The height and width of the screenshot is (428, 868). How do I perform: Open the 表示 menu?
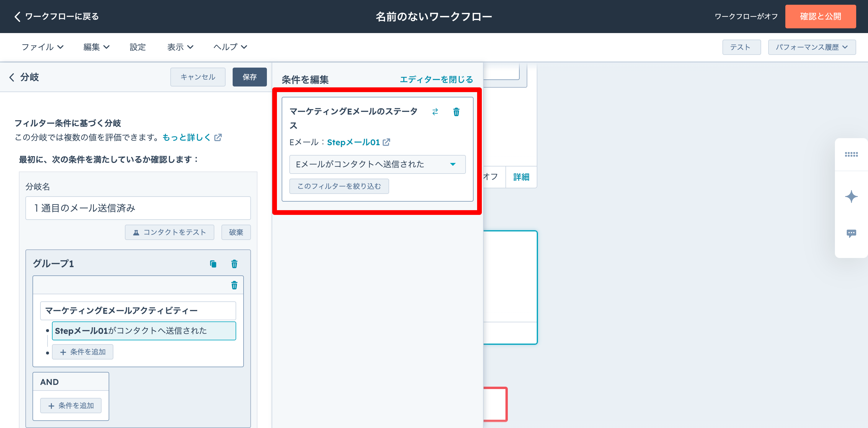pos(180,47)
